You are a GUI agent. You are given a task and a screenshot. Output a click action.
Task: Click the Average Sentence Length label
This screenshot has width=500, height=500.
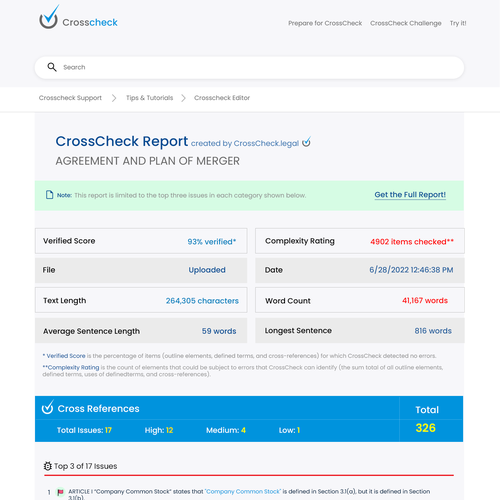pos(91,331)
